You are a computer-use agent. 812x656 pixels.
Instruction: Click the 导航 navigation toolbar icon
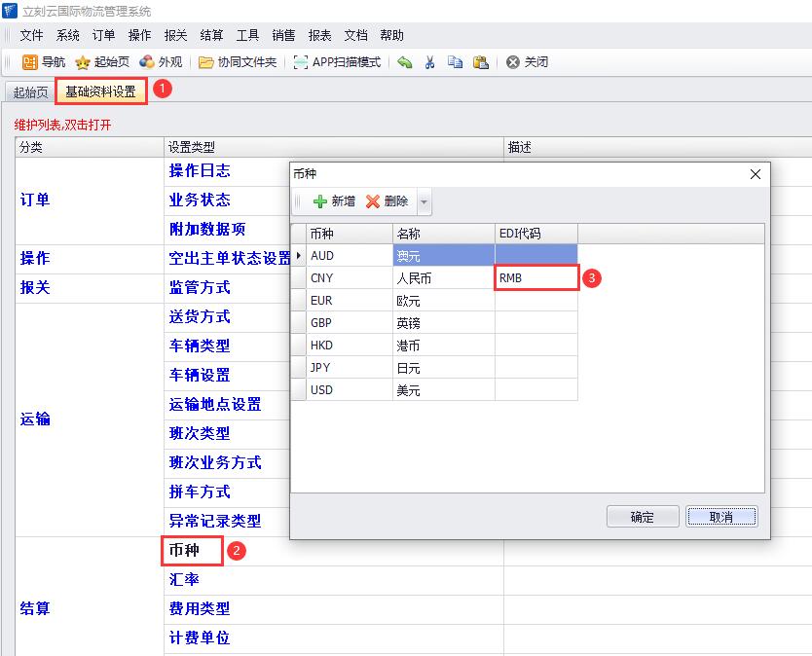(43, 62)
